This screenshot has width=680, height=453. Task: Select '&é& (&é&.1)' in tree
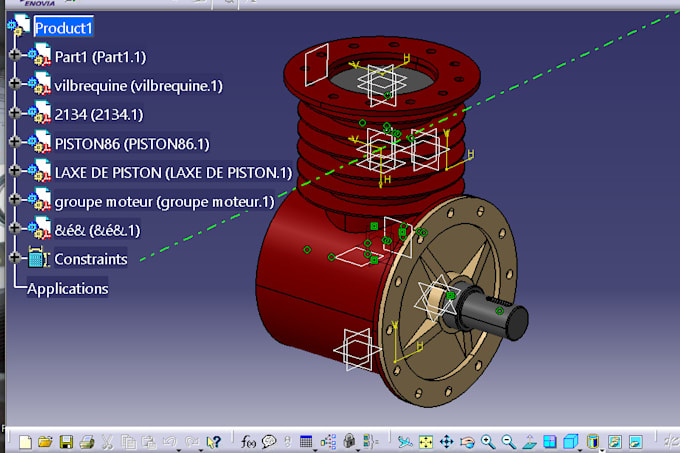click(x=97, y=230)
